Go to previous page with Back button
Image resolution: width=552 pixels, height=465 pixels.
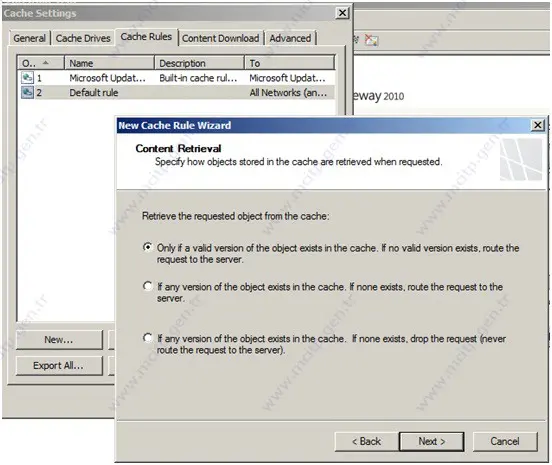[x=366, y=441]
